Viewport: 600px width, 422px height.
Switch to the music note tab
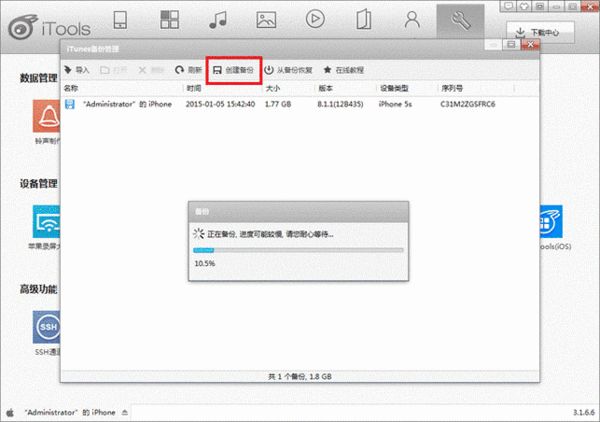[218, 20]
